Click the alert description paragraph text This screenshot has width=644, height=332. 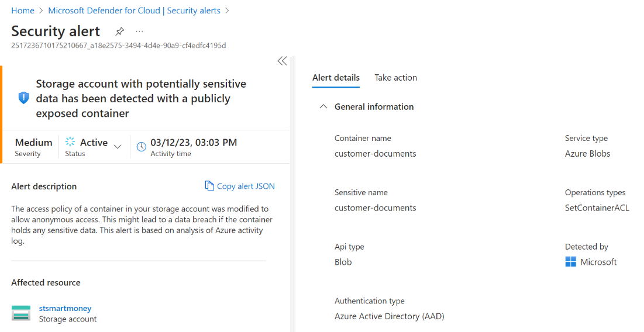[x=142, y=224]
